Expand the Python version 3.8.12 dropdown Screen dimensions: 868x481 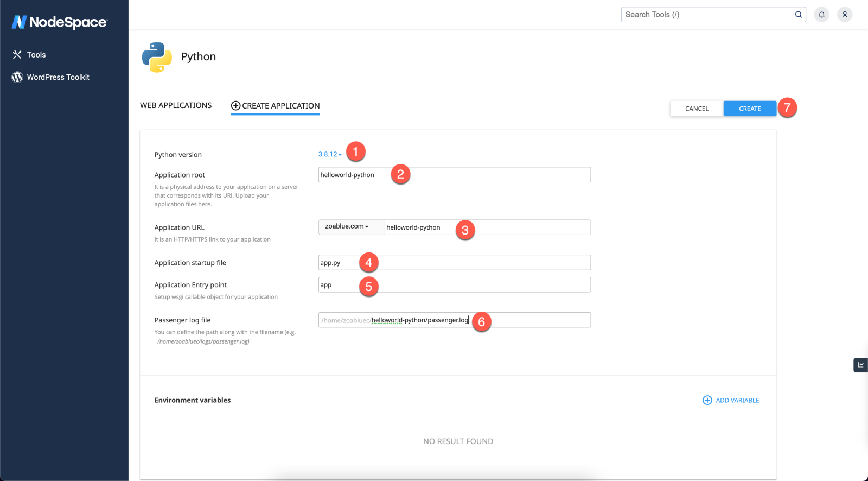point(330,155)
